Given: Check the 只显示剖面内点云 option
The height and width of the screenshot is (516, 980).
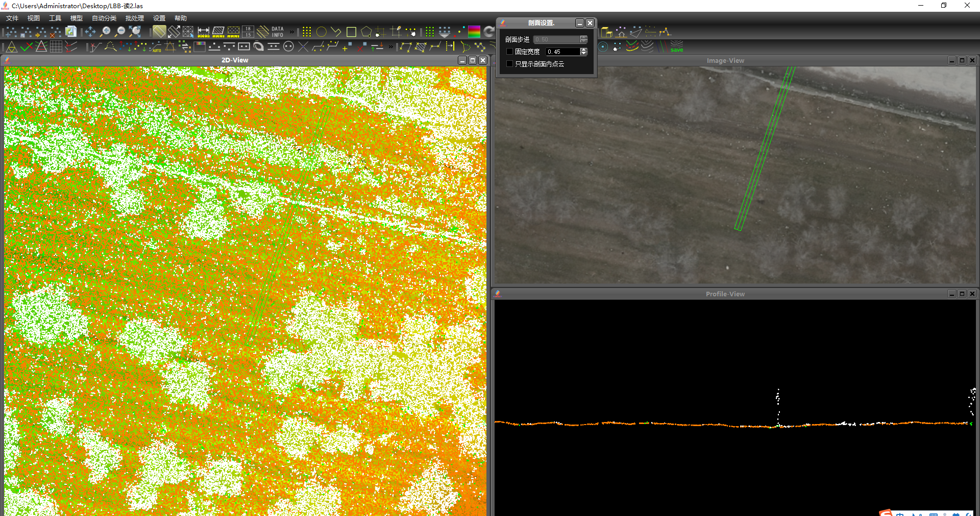Looking at the screenshot, I should point(509,64).
